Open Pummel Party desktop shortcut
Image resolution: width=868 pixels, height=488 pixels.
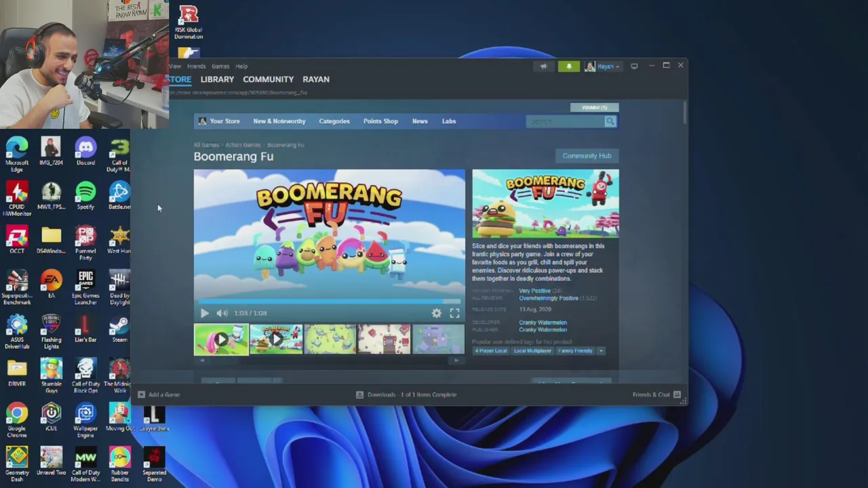(85, 243)
